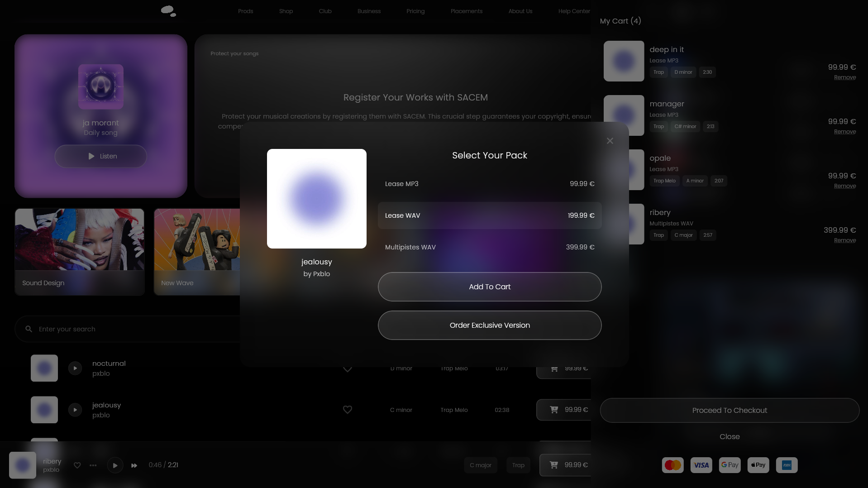This screenshot has width=868, height=488.
Task: Click jealousy cover art in dialog
Action: pos(317,199)
